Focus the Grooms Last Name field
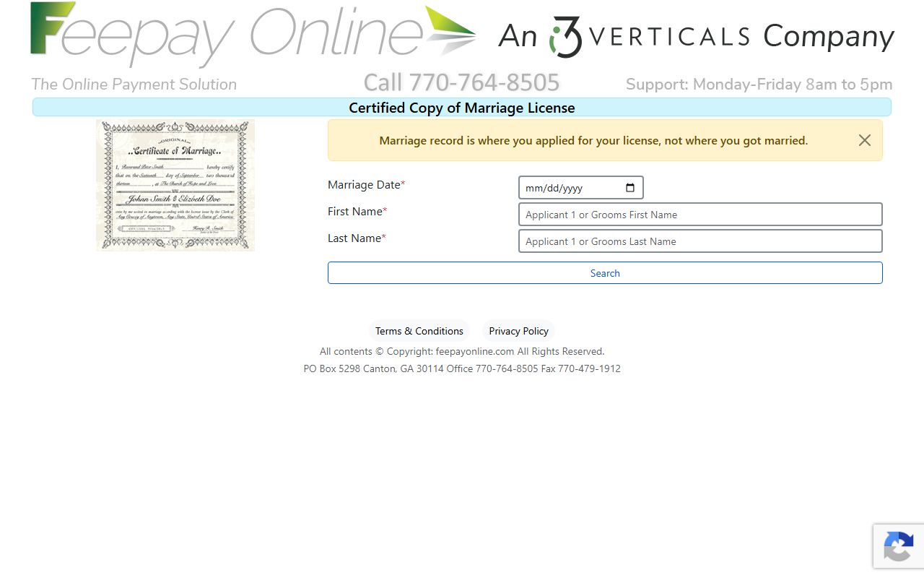 click(x=700, y=241)
